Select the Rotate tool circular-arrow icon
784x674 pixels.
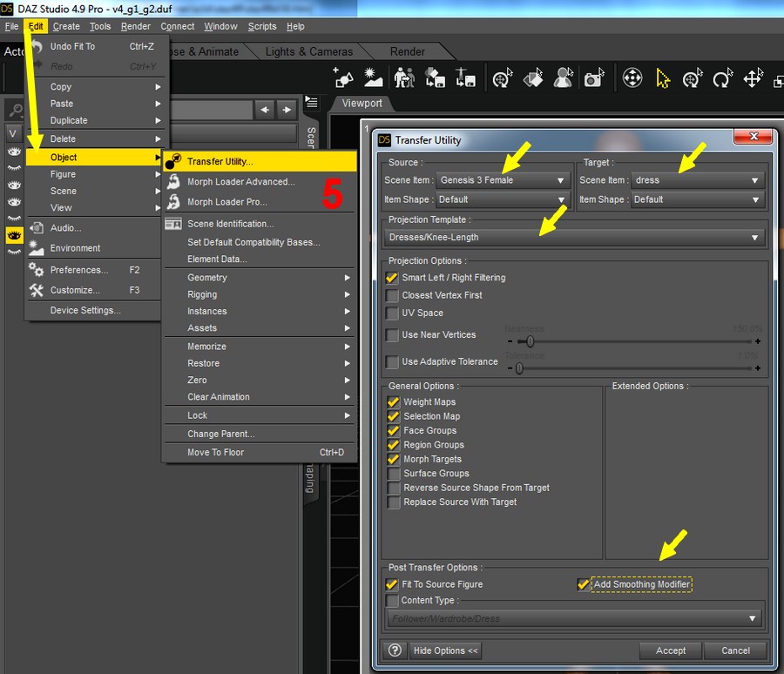pos(722,78)
